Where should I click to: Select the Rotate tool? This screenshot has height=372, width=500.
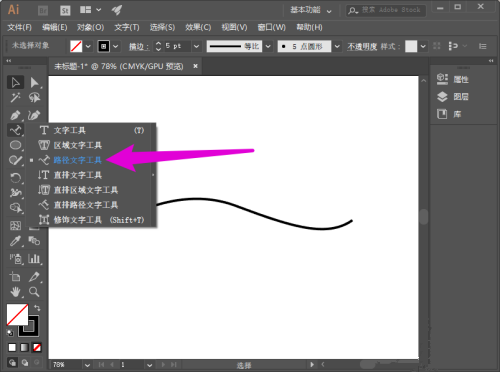(15, 177)
